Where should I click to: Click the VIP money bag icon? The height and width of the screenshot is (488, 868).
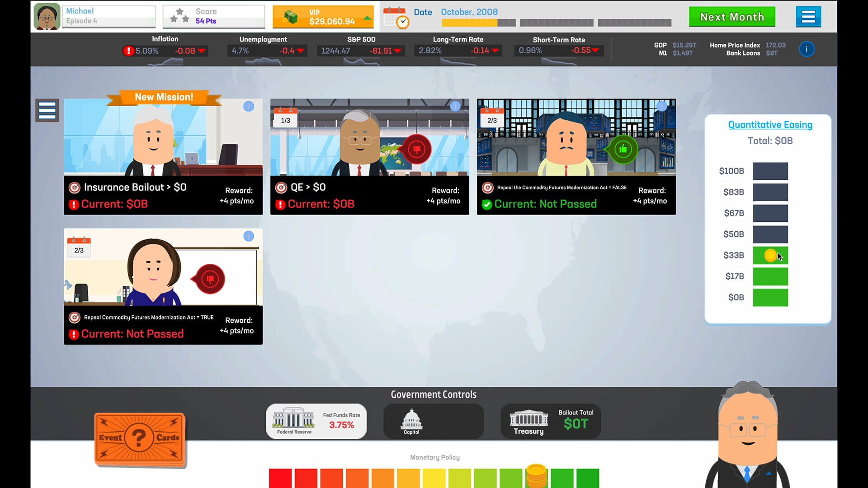(292, 16)
